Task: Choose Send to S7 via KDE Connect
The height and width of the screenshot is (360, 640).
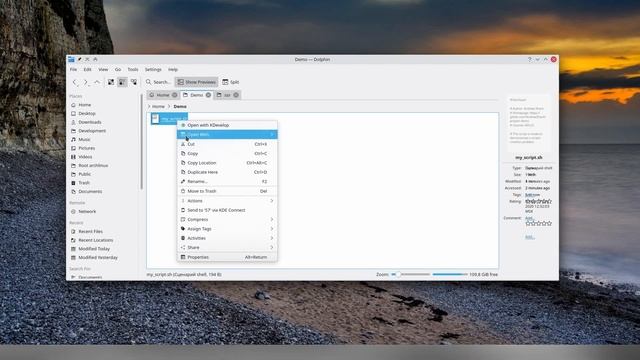Action: tap(227, 210)
